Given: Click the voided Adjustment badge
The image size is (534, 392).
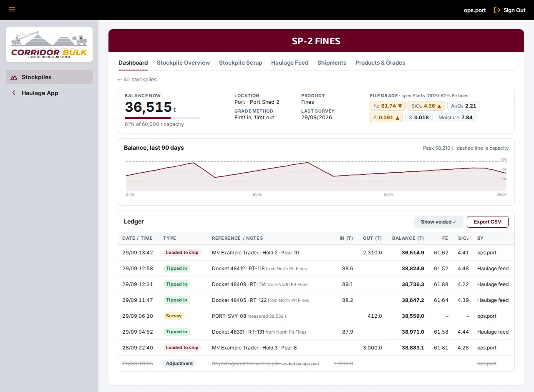Looking at the screenshot, I should coord(179,364).
